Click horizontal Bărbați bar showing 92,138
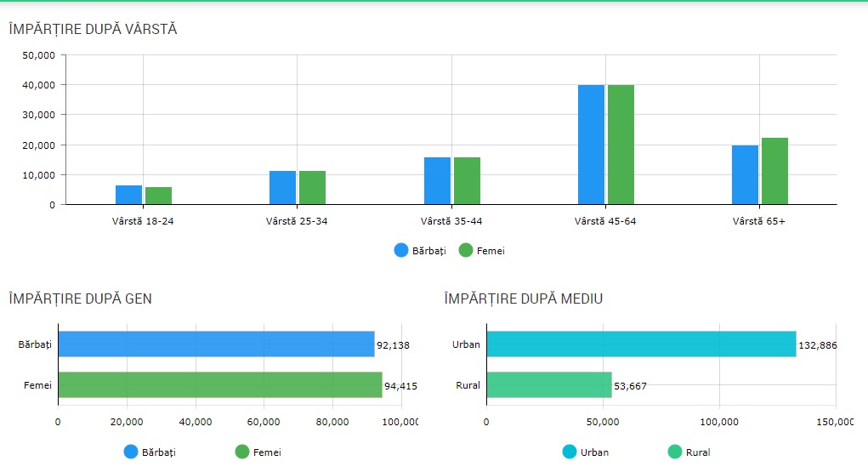The image size is (868, 472). (x=216, y=344)
